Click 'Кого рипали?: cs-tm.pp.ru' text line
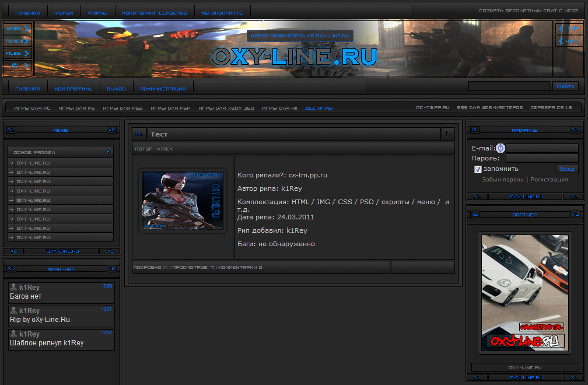 click(282, 175)
